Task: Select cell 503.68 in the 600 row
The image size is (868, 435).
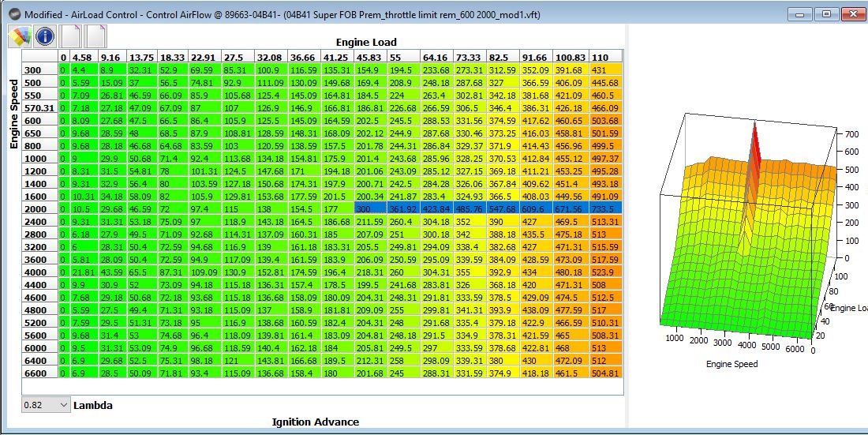Action: tap(606, 120)
